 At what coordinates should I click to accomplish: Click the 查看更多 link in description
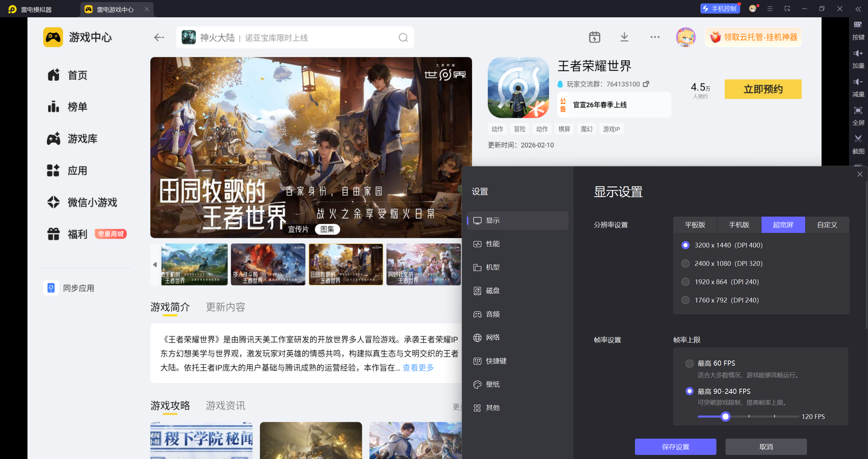[x=418, y=368]
